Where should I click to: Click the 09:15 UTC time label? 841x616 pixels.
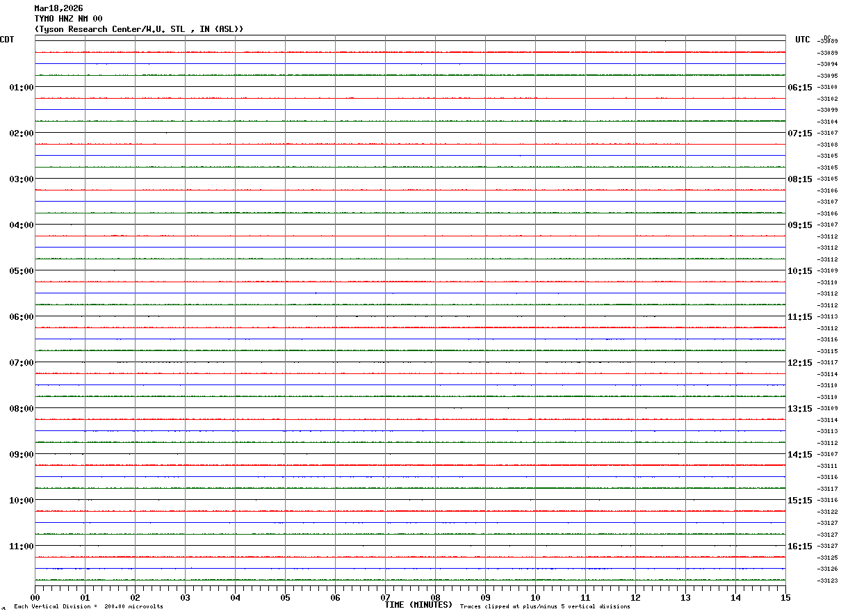(800, 225)
